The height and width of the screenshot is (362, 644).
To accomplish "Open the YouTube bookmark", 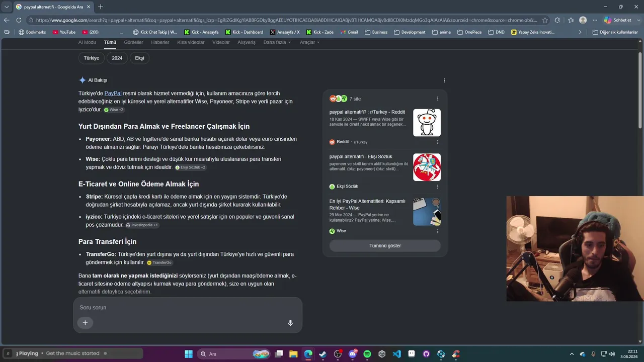I will pyautogui.click(x=64, y=32).
